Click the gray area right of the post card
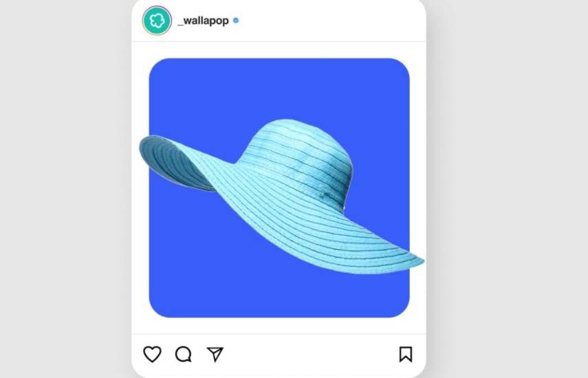Screen dimensions: 588x378 507,189
